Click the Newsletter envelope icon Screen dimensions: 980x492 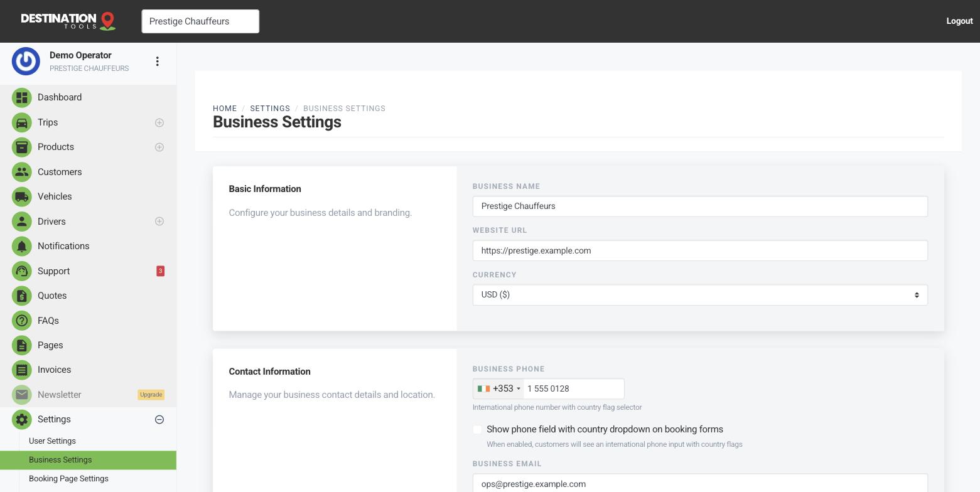coord(21,395)
